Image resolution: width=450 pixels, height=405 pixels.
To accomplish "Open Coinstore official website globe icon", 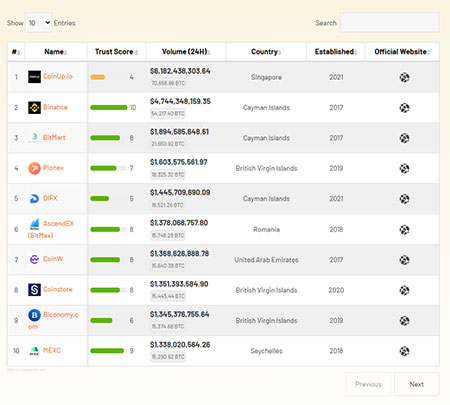I will [x=404, y=290].
